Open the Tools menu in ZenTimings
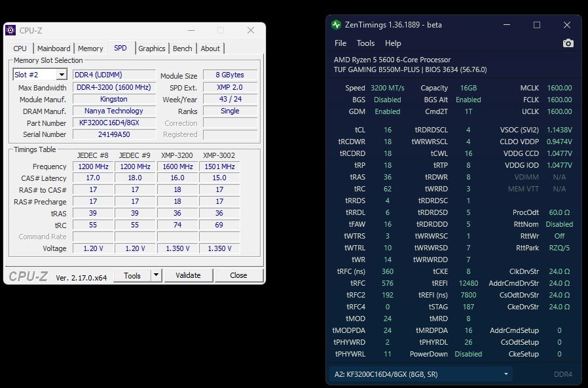588x388 pixels. pyautogui.click(x=365, y=43)
